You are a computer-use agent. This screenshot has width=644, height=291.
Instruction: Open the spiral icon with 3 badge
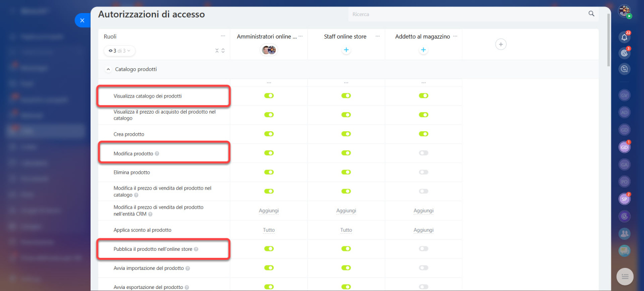pos(624,53)
